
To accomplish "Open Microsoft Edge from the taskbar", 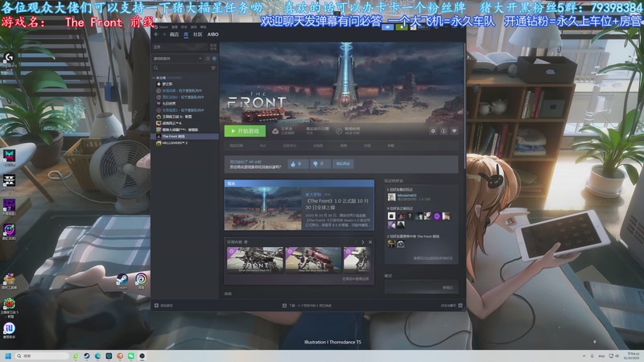I will click(97, 356).
